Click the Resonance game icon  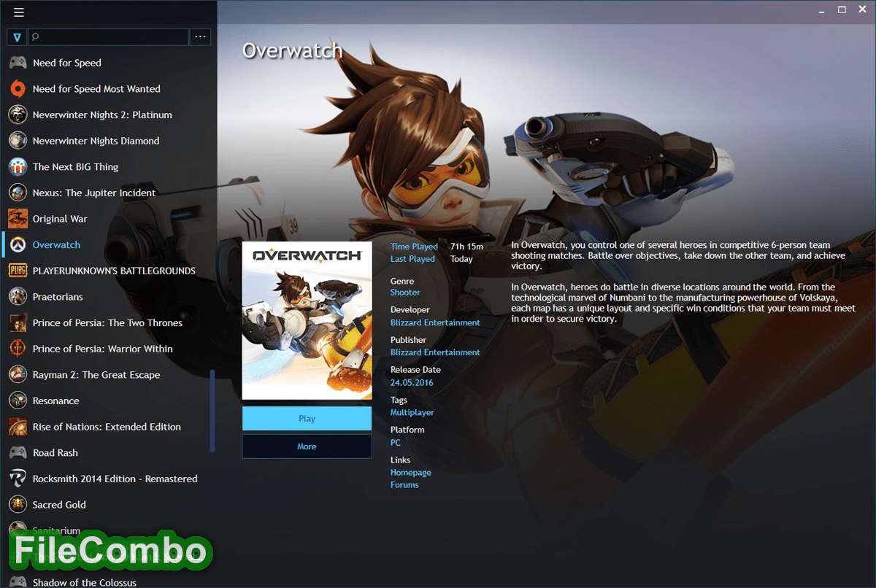[18, 401]
